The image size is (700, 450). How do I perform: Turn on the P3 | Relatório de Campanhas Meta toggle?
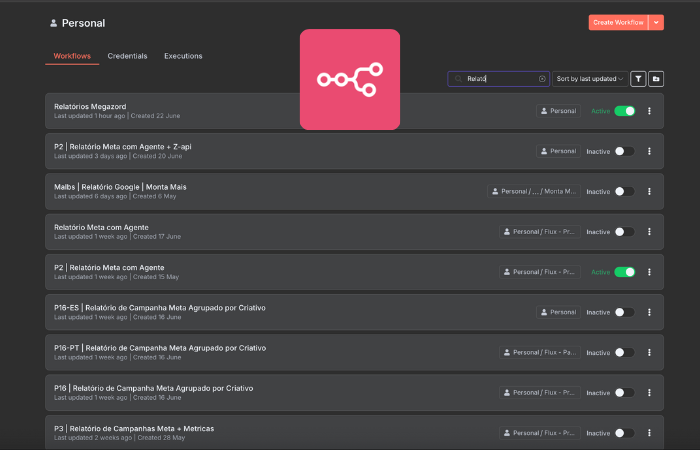tap(625, 433)
